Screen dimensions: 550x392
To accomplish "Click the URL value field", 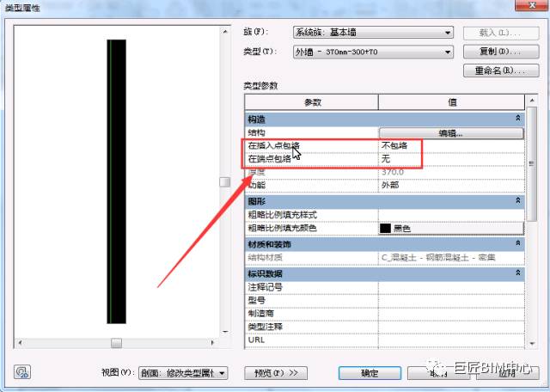I will pos(451,340).
